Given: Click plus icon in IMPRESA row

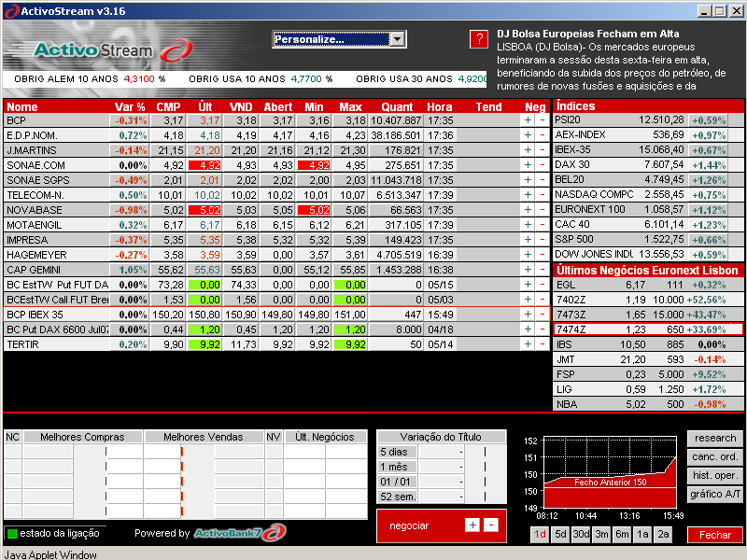Looking at the screenshot, I should (x=528, y=240).
